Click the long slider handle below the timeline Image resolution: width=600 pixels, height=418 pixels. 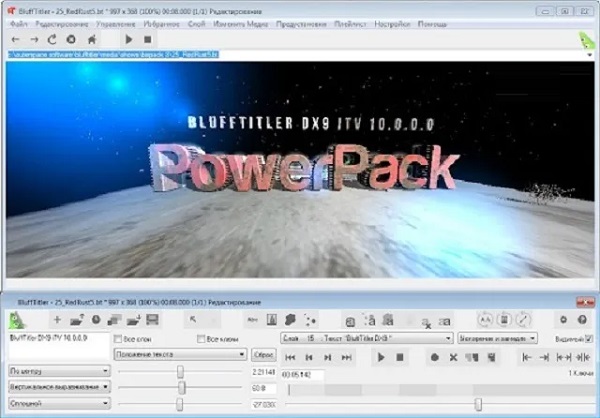[x=478, y=404]
